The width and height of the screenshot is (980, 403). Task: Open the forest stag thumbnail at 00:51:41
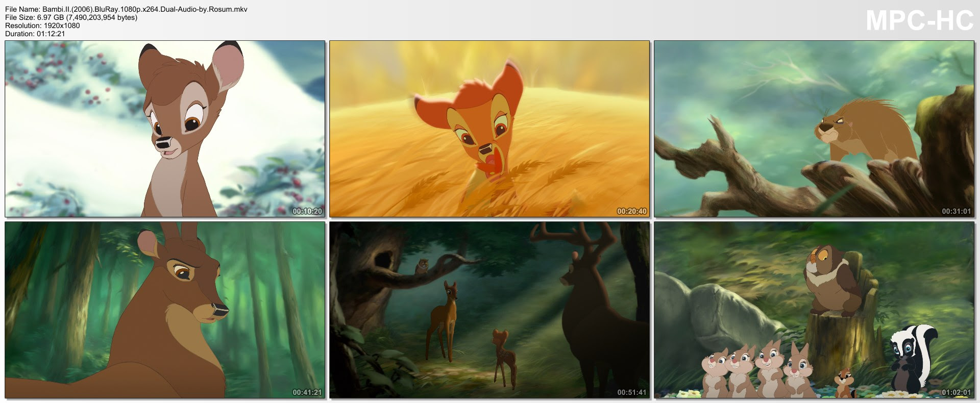pyautogui.click(x=489, y=310)
